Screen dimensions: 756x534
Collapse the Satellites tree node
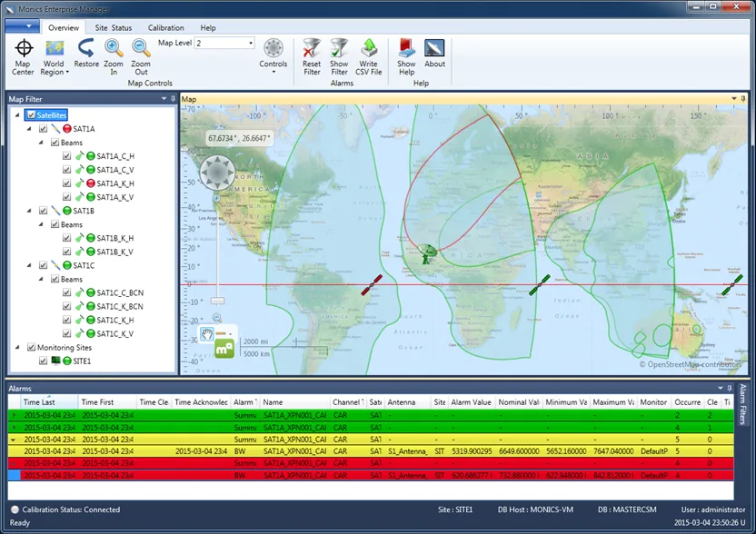click(17, 114)
